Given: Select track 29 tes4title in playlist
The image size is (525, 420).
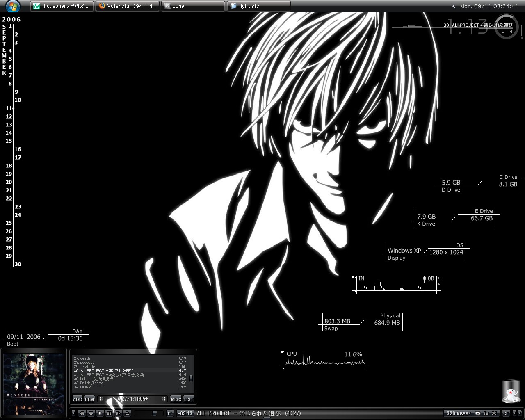Looking at the screenshot, I should pyautogui.click(x=130, y=367).
